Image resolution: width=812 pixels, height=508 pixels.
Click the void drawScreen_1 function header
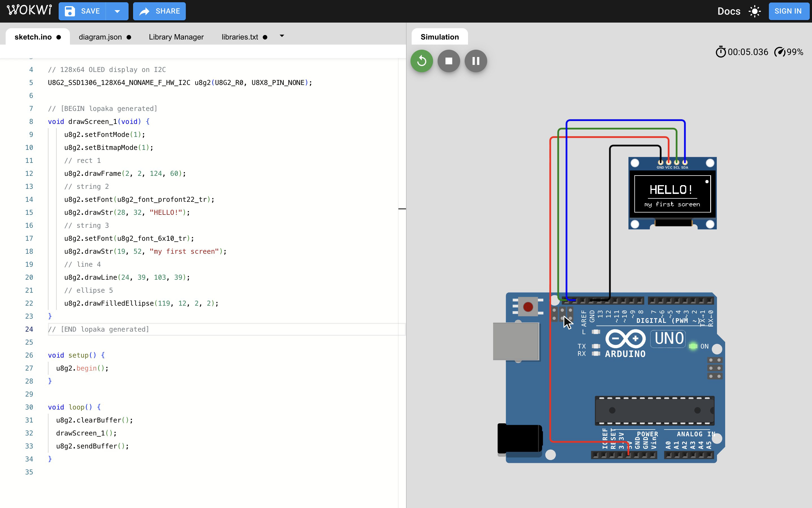click(99, 122)
